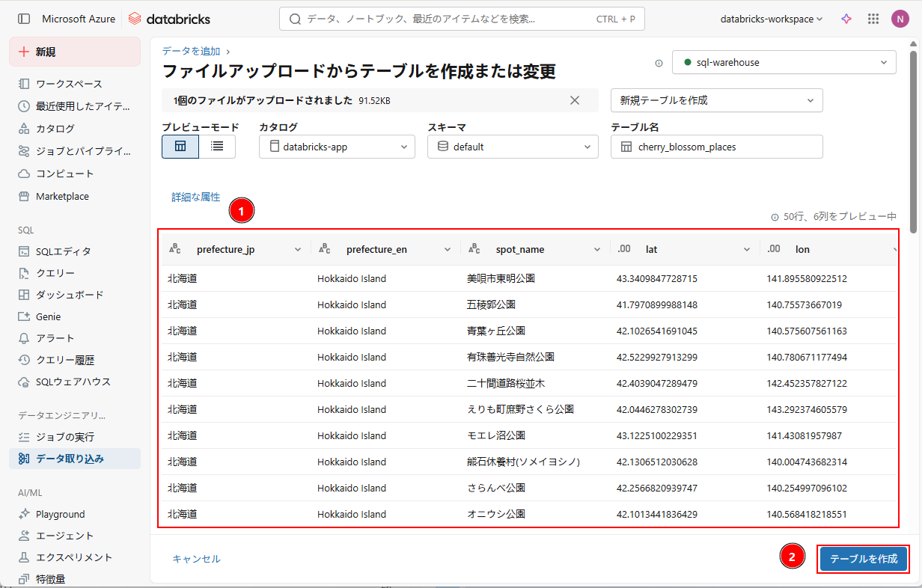This screenshot has height=588, width=922.
Task: Click the lat decimal type icon
Action: tap(624, 249)
